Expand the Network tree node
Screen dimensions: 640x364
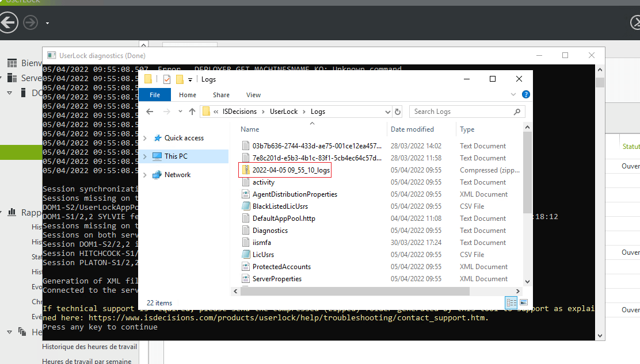coord(145,175)
